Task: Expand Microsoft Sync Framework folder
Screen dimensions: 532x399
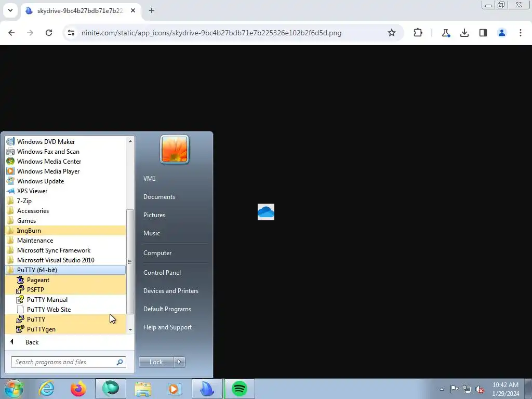Action: point(65,250)
